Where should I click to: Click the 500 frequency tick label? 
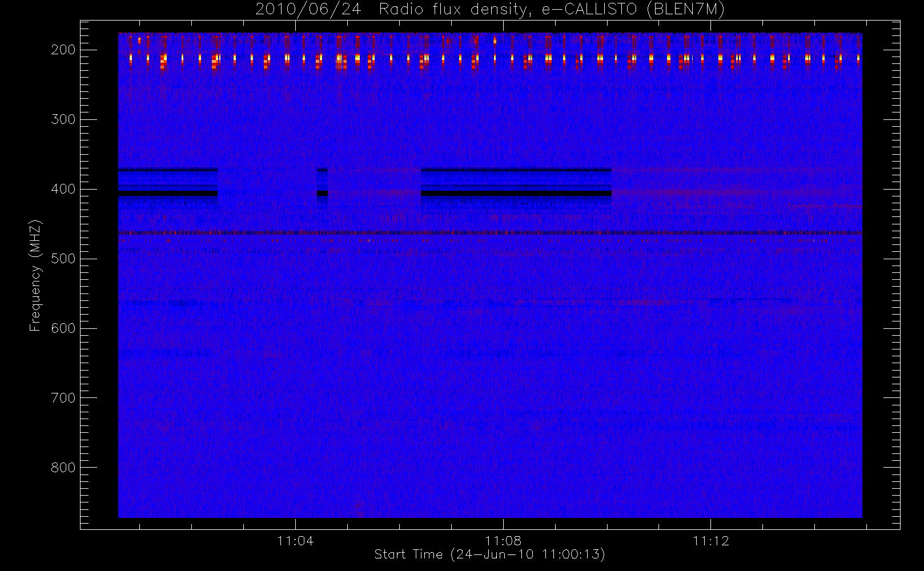point(63,259)
